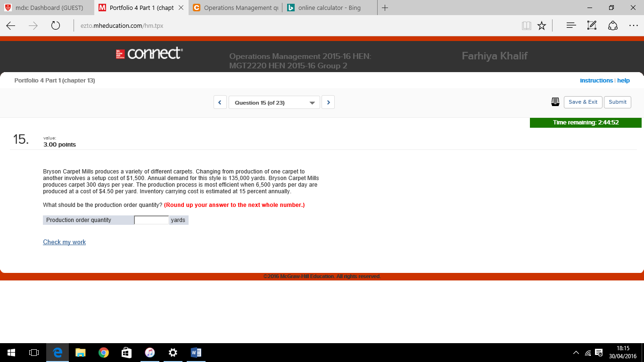Open the Action Center notifications
Screen dimensions: 644x362
599,353
